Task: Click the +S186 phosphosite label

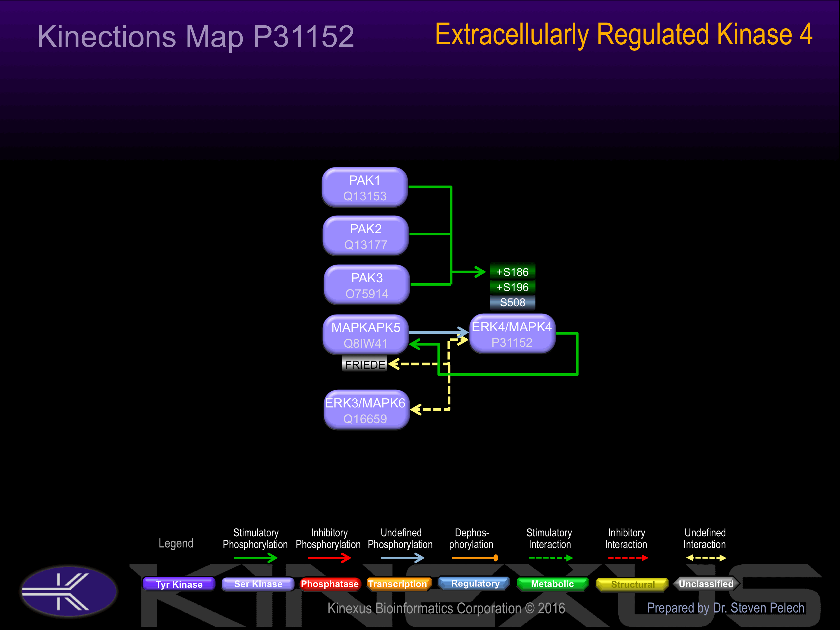Action: click(512, 272)
